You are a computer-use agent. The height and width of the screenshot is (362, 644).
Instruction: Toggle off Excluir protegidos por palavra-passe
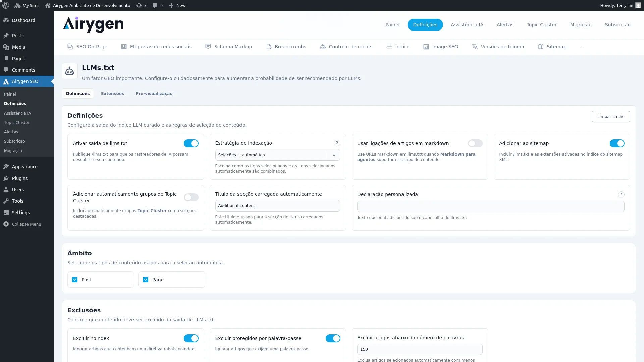[333, 338]
